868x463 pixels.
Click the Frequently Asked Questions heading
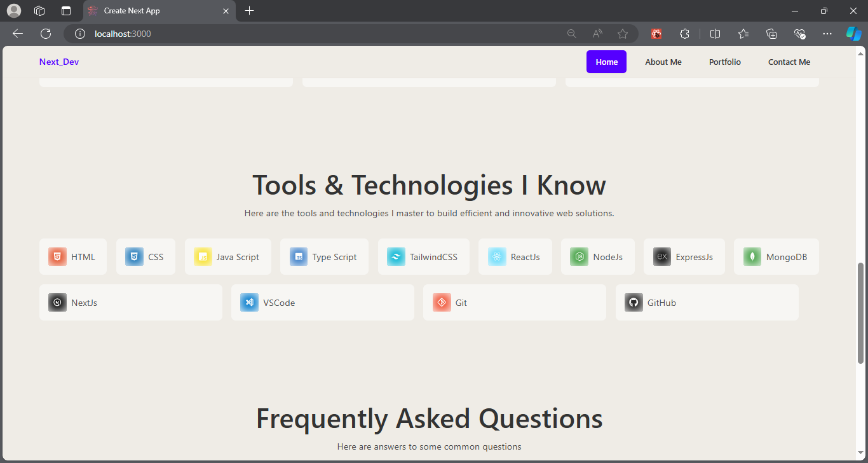[430, 418]
